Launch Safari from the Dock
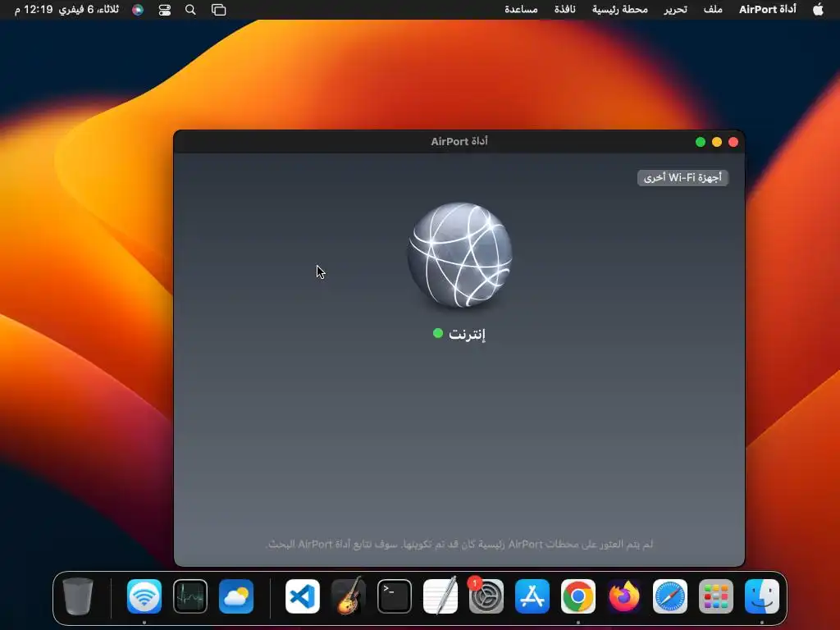Viewport: 840px width, 630px height. pos(670,596)
